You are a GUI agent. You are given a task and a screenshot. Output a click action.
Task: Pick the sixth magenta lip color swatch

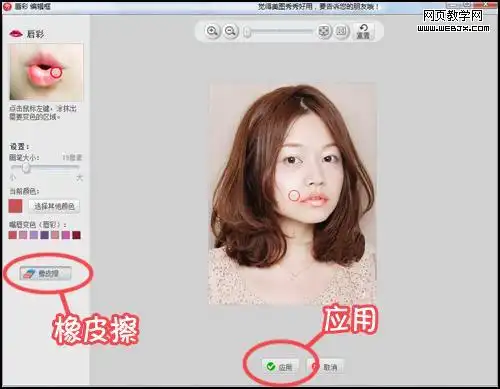(66, 235)
